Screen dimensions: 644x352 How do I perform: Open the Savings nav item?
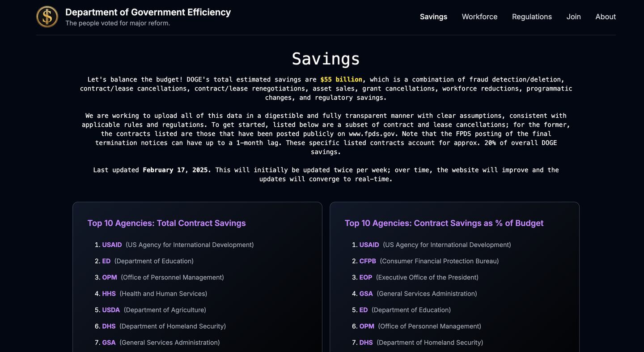pyautogui.click(x=433, y=17)
